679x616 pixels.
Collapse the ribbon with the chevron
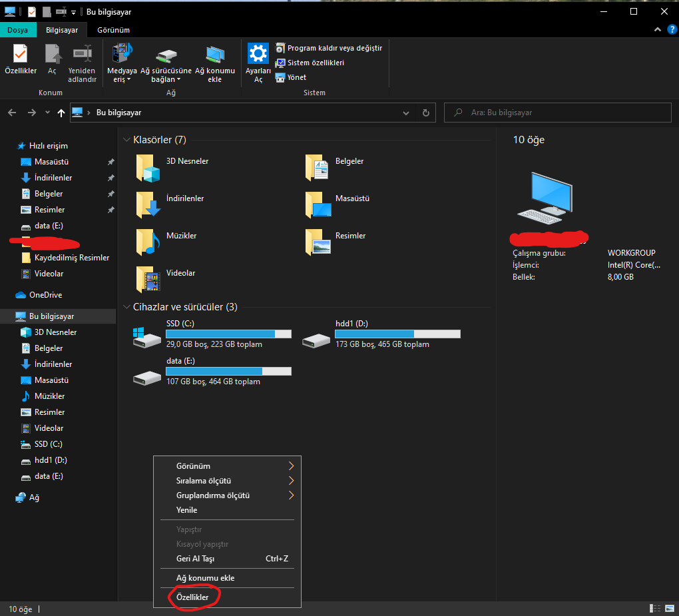pyautogui.click(x=657, y=29)
